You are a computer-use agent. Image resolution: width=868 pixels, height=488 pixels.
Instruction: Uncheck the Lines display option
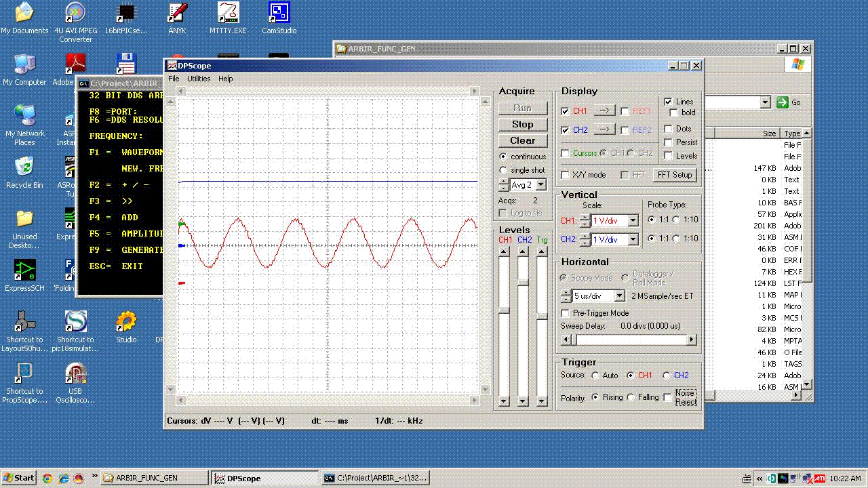668,102
